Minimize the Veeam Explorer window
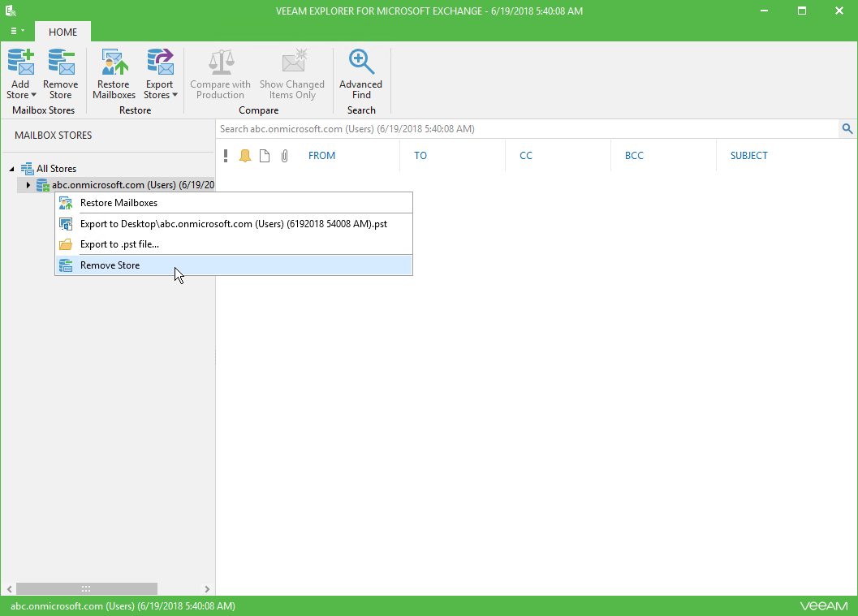This screenshot has width=858, height=616. click(765, 11)
